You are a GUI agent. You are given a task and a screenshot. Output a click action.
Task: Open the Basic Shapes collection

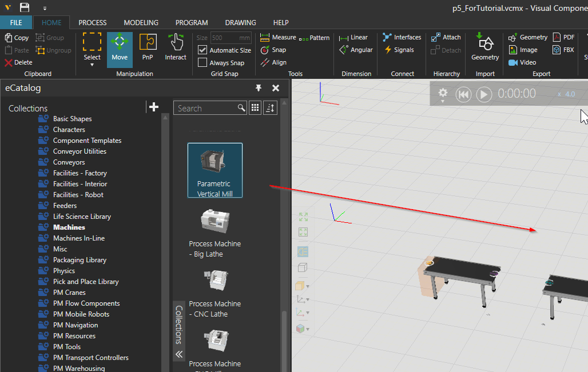click(73, 119)
